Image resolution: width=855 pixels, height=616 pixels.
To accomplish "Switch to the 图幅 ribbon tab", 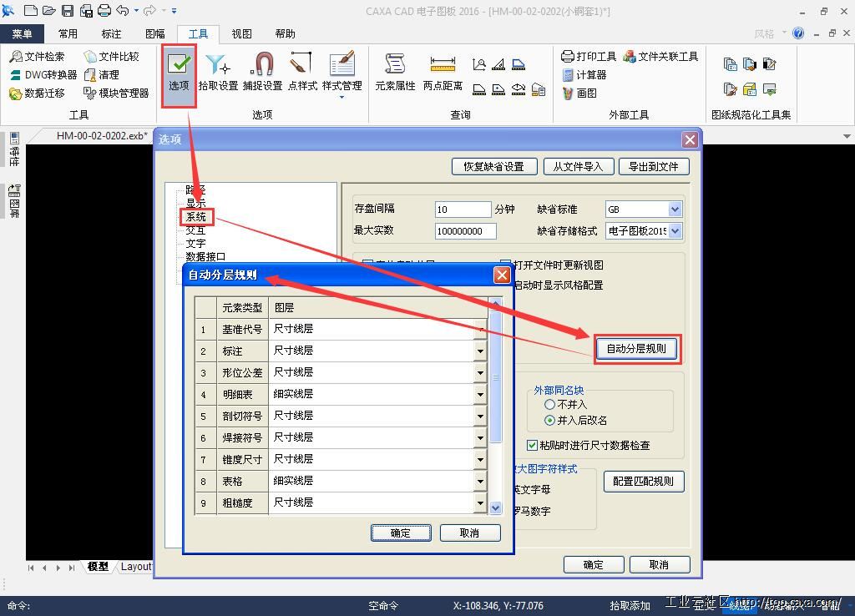I will pyautogui.click(x=154, y=33).
